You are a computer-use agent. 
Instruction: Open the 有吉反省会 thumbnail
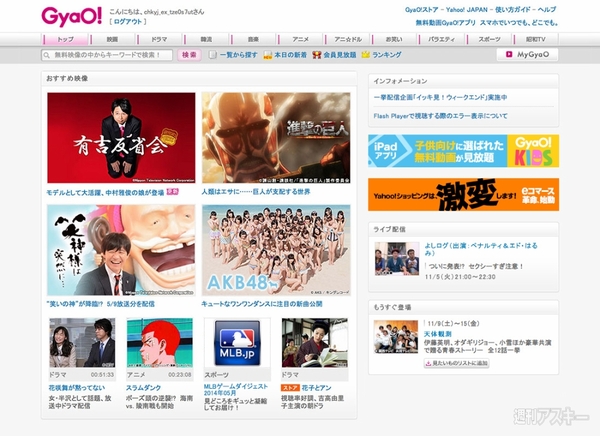[x=121, y=138]
